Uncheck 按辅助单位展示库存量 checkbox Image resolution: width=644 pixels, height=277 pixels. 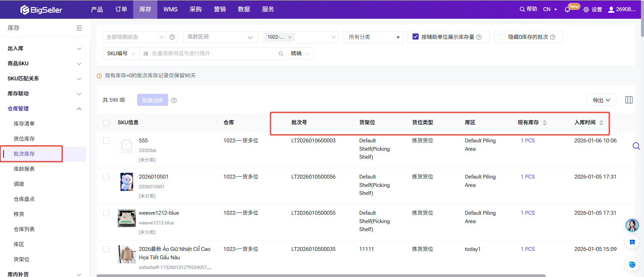coord(416,37)
